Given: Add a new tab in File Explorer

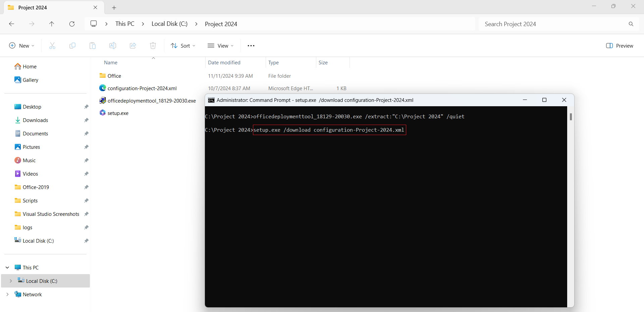Looking at the screenshot, I should [x=114, y=7].
